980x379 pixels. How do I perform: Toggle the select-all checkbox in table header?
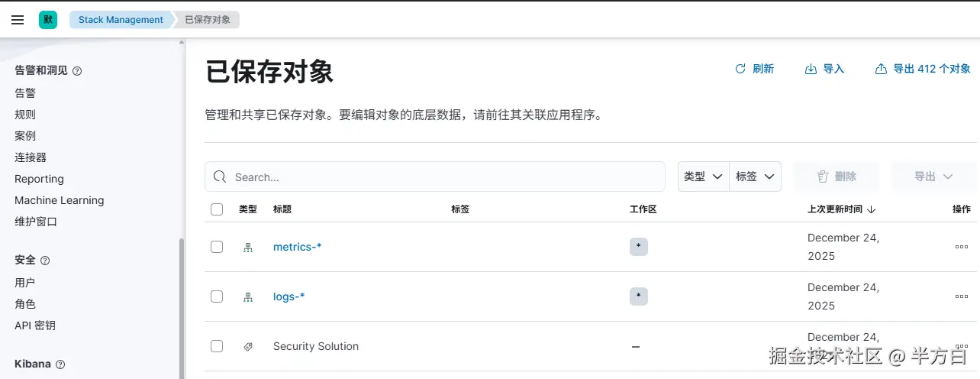click(x=217, y=209)
